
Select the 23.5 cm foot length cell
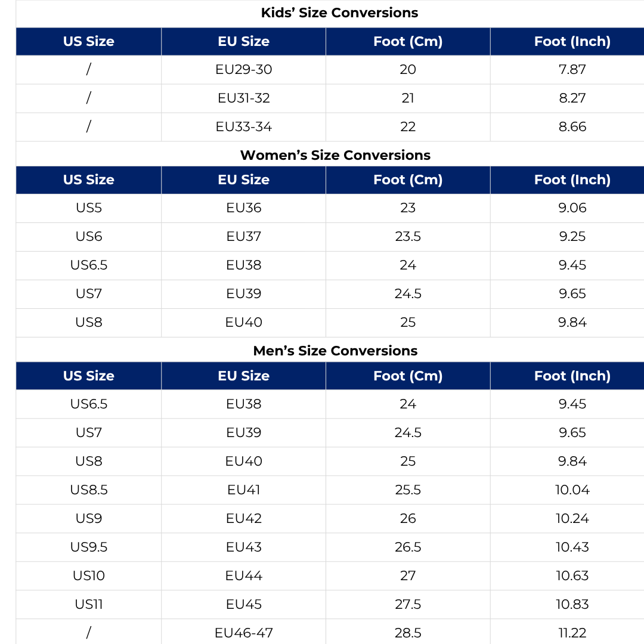click(x=408, y=237)
